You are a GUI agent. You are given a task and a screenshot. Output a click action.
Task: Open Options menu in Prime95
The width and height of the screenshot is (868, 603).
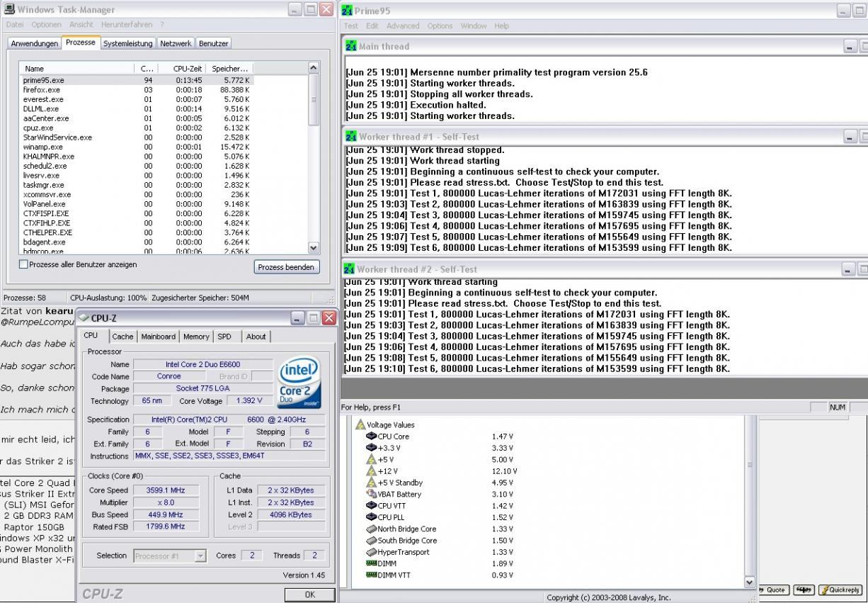pyautogui.click(x=440, y=26)
